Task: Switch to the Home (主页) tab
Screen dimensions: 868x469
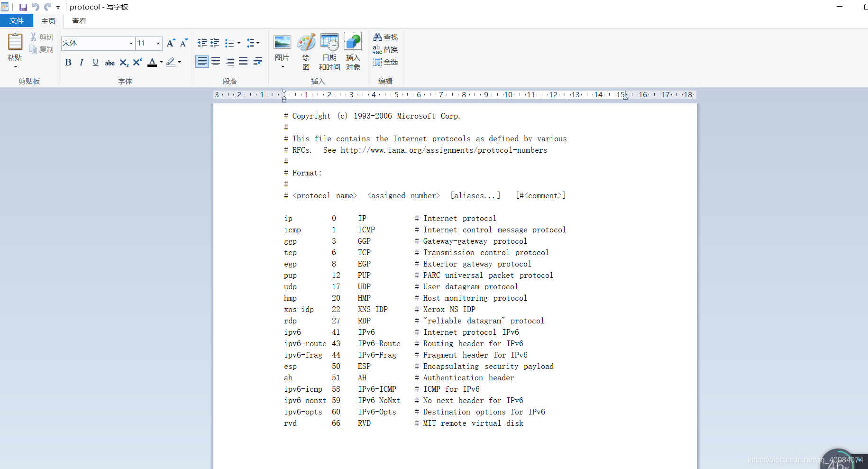Action: (x=48, y=21)
